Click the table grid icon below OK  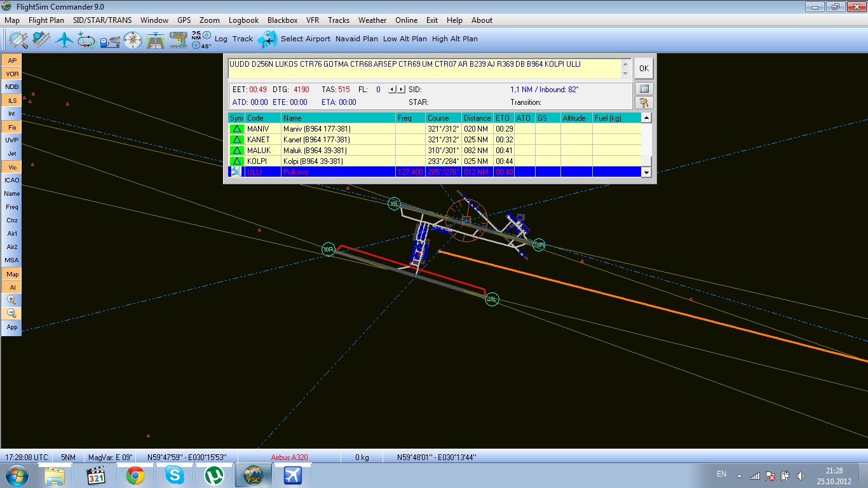point(644,89)
